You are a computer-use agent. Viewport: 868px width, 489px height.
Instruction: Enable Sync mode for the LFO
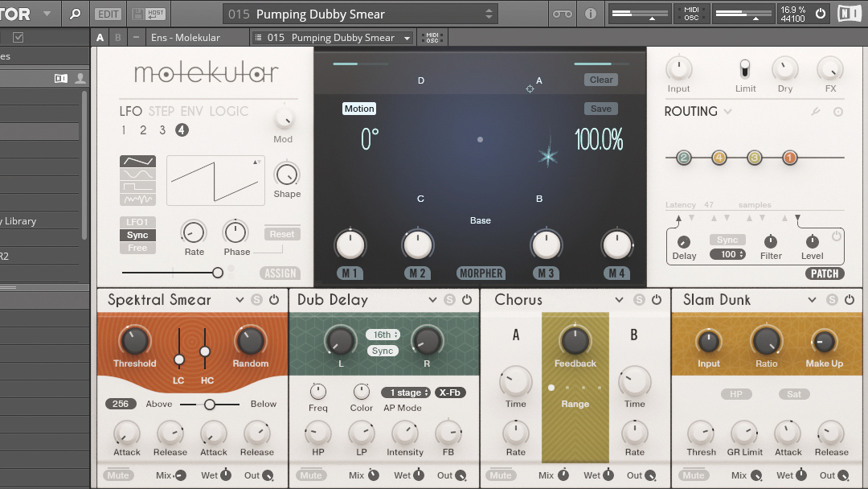[x=137, y=235]
